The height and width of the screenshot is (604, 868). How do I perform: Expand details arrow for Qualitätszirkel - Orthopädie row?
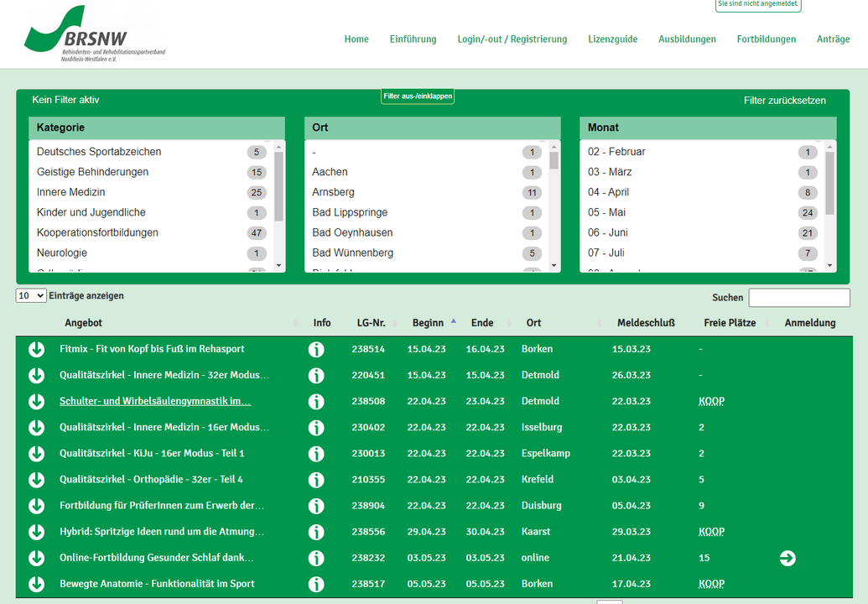37,480
